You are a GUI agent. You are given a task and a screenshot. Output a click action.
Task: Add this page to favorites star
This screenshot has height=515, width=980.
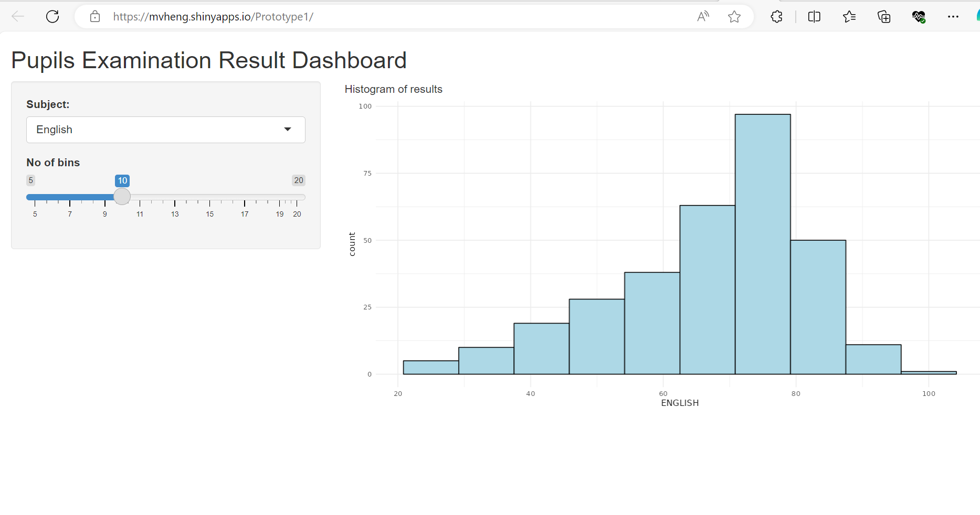coord(734,17)
